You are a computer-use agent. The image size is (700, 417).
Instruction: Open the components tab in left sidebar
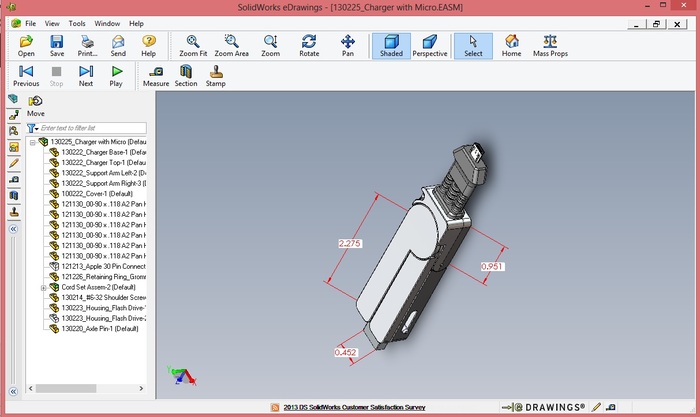click(x=13, y=99)
